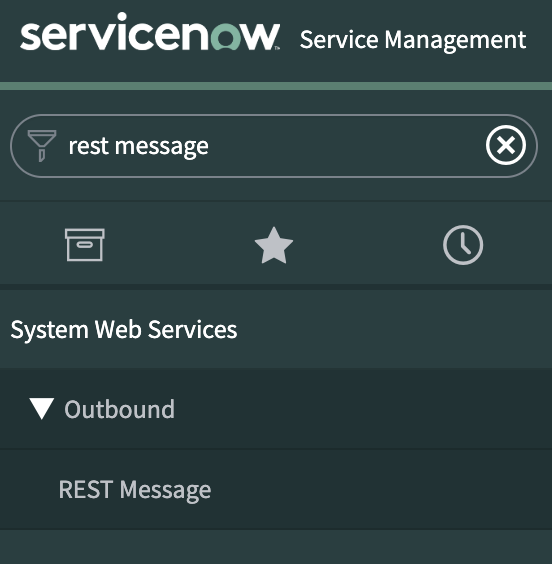Show Favorites via the star icon
This screenshot has width=552, height=564.
[274, 245]
